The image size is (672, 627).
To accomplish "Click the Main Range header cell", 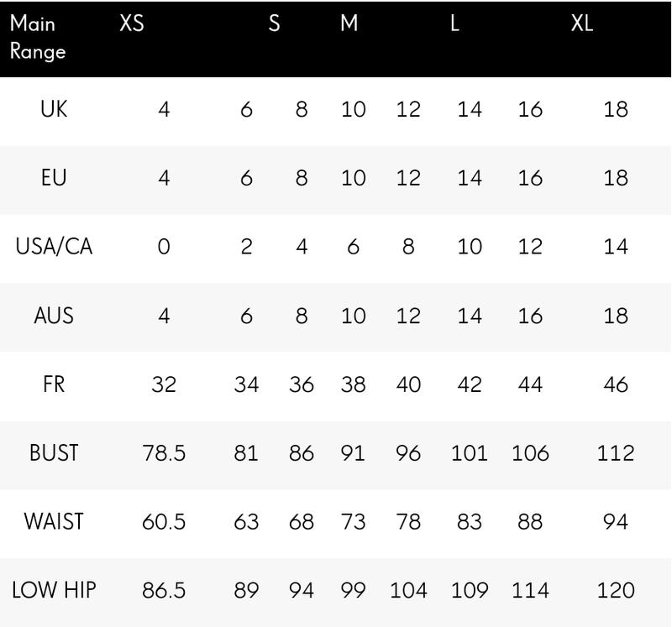I will point(38,38).
